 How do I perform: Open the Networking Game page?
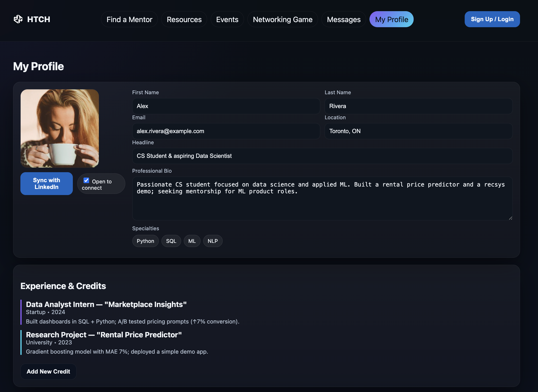[x=282, y=19]
